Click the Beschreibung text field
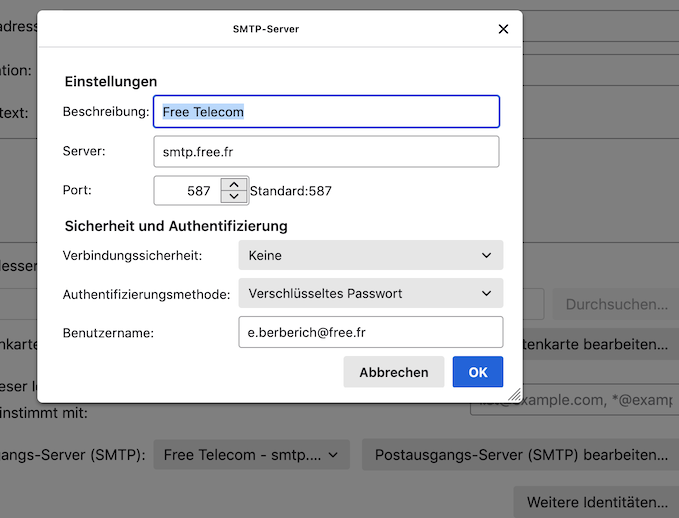679x518 pixels. pos(326,112)
